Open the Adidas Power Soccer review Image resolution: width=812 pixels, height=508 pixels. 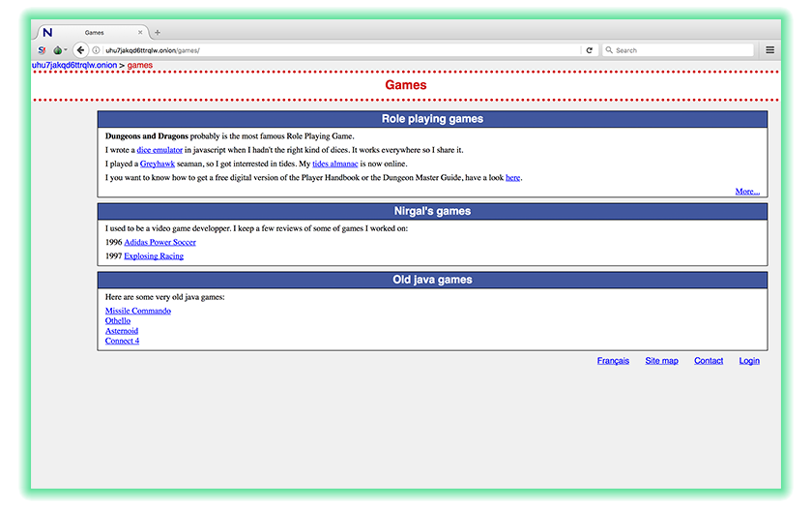159,242
